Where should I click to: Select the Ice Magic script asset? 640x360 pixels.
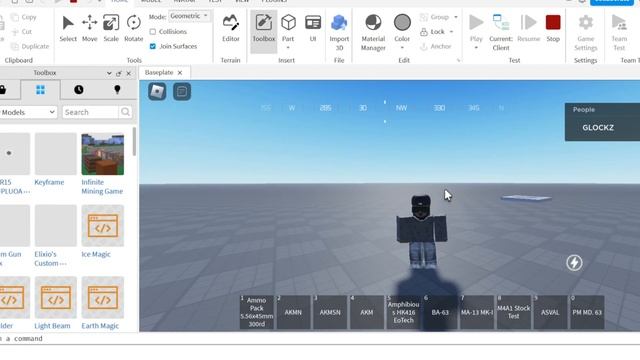102,232
